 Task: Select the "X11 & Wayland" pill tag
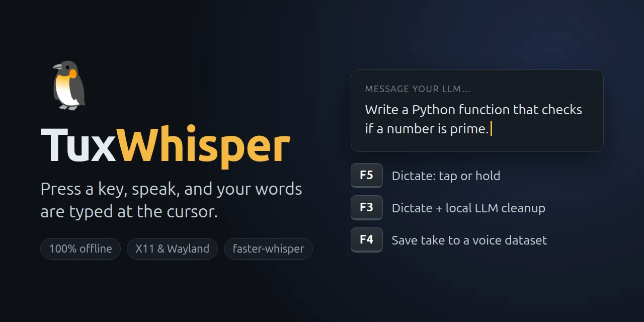point(172,249)
